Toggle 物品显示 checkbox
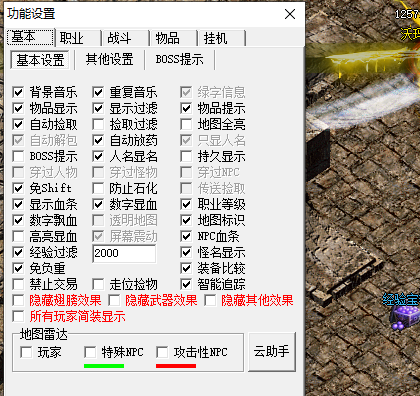The height and width of the screenshot is (396, 420). 18,108
